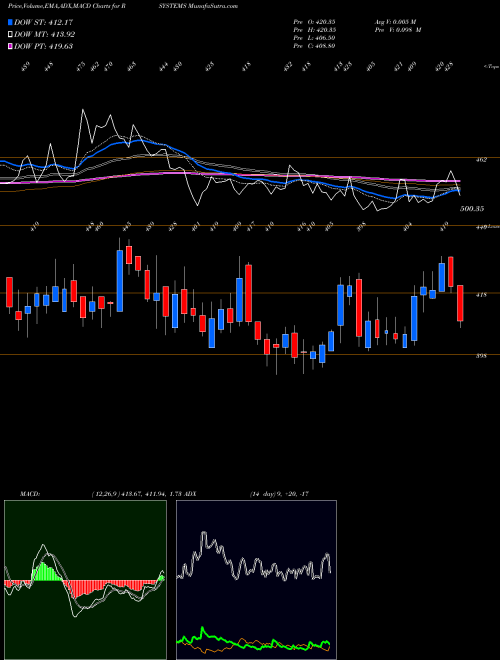Click the 500.35 value near EMA chart
The image size is (500, 660).
click(x=472, y=209)
